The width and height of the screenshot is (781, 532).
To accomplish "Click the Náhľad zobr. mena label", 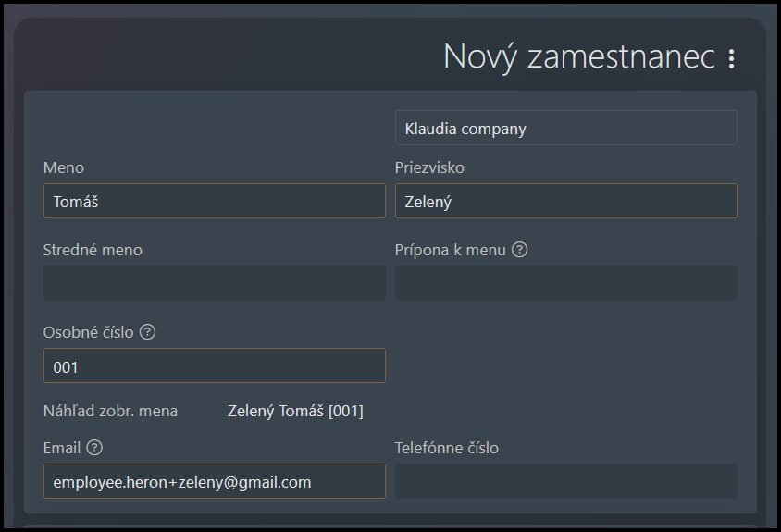I will point(110,411).
